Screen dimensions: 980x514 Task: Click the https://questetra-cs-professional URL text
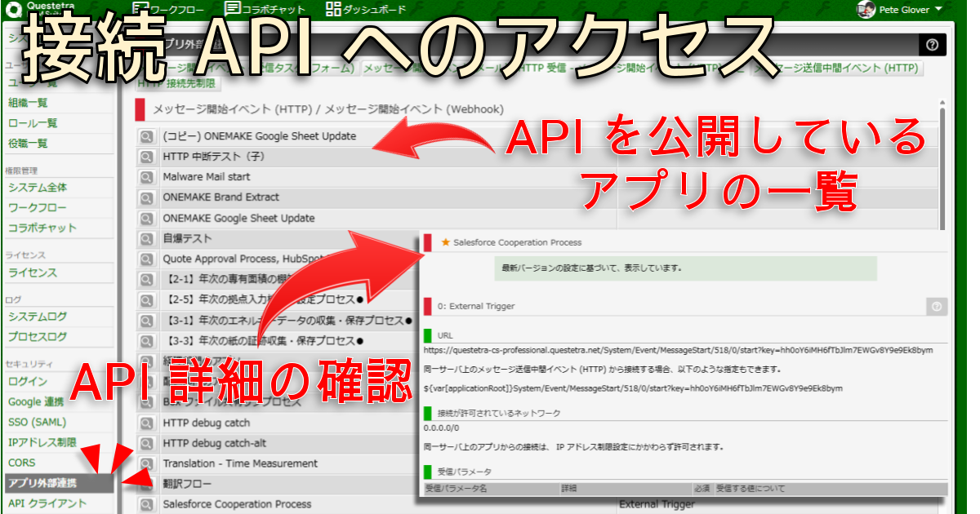point(678,350)
